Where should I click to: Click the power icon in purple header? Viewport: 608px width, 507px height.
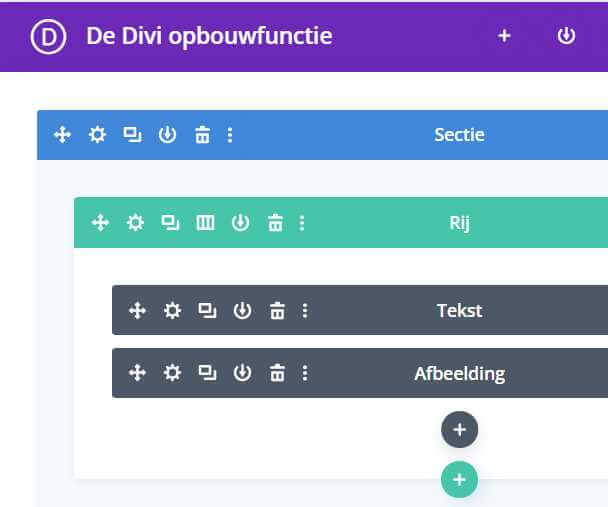[567, 36]
